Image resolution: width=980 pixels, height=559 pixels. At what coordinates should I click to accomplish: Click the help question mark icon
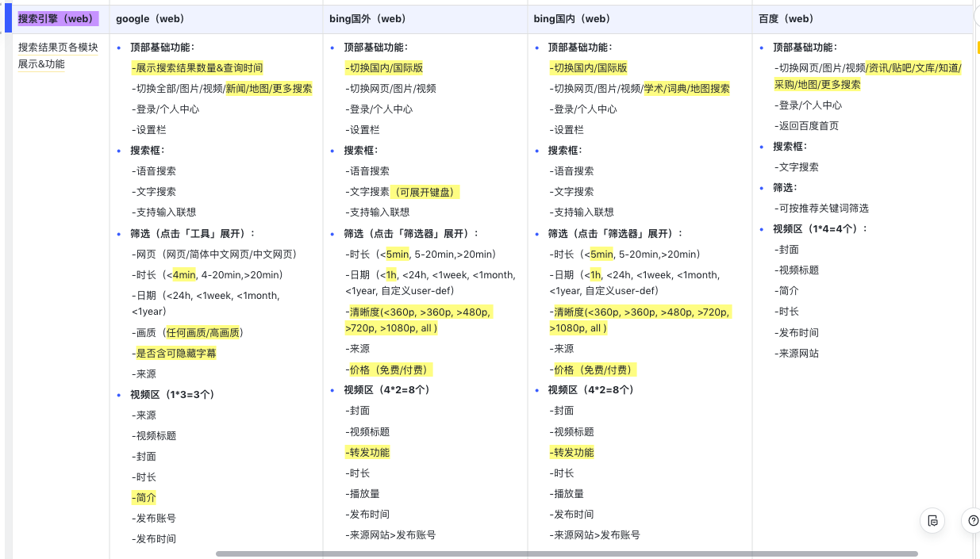click(x=972, y=520)
